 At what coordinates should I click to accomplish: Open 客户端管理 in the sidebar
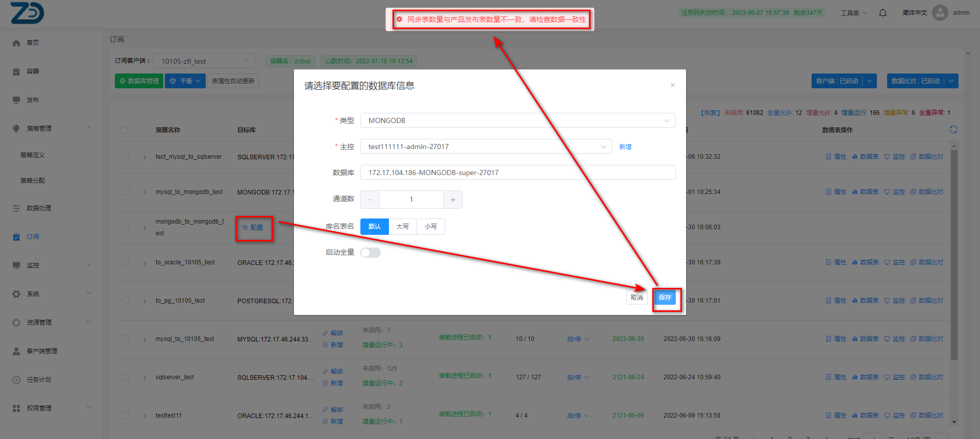(42, 351)
